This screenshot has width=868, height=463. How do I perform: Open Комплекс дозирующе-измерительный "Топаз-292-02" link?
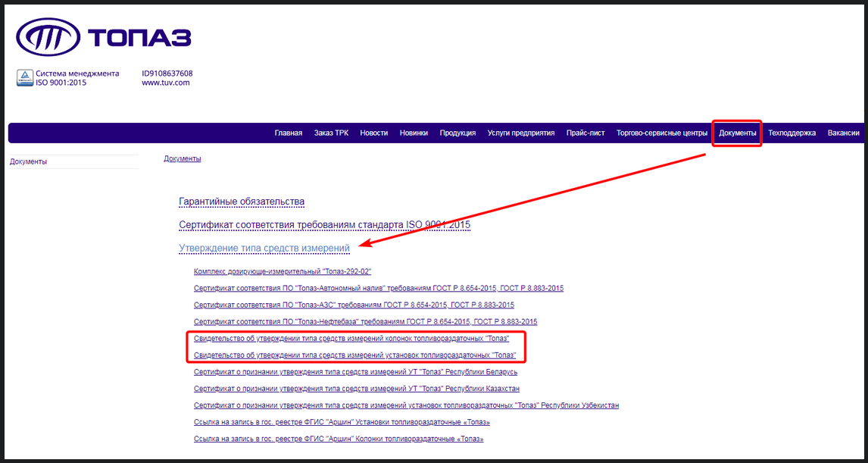pos(283,271)
